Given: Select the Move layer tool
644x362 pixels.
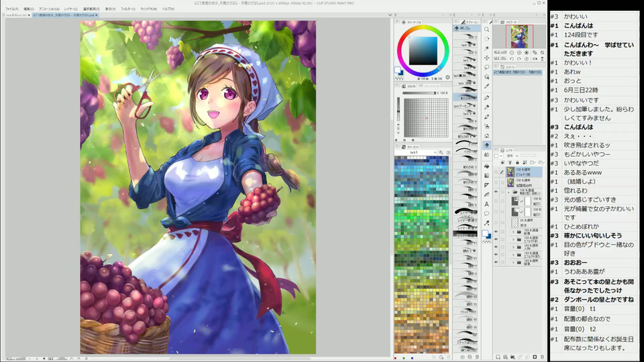Looking at the screenshot, I should 487,58.
